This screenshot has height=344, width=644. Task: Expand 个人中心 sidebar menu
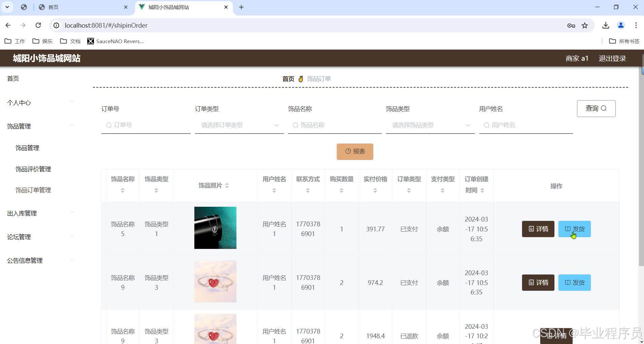coord(40,103)
